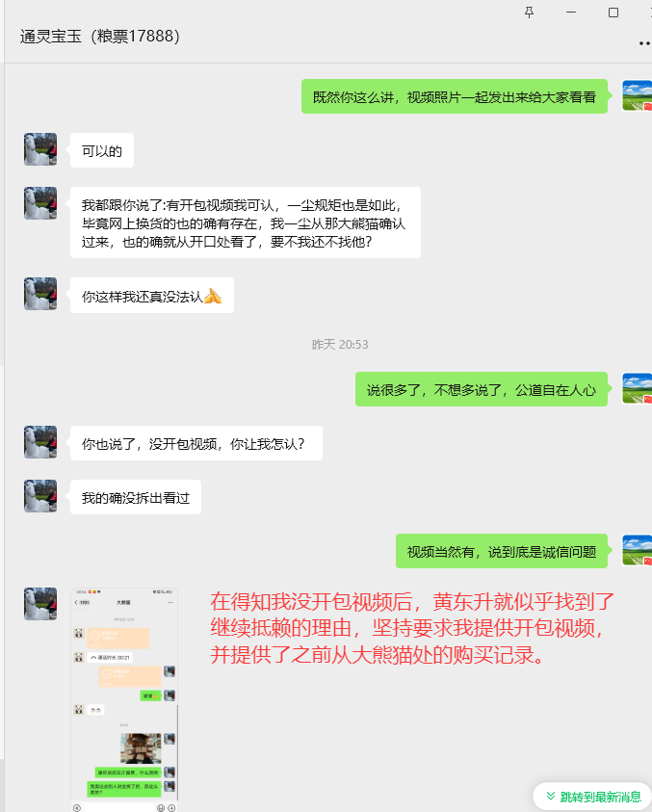Image resolution: width=652 pixels, height=812 pixels.
Task: Click the sender avatar beside '可以的'
Action: click(x=40, y=149)
